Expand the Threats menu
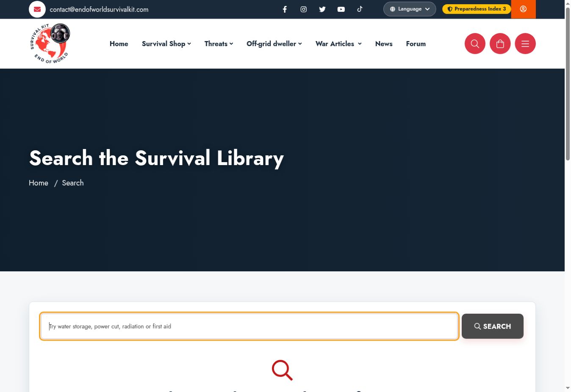 point(219,44)
